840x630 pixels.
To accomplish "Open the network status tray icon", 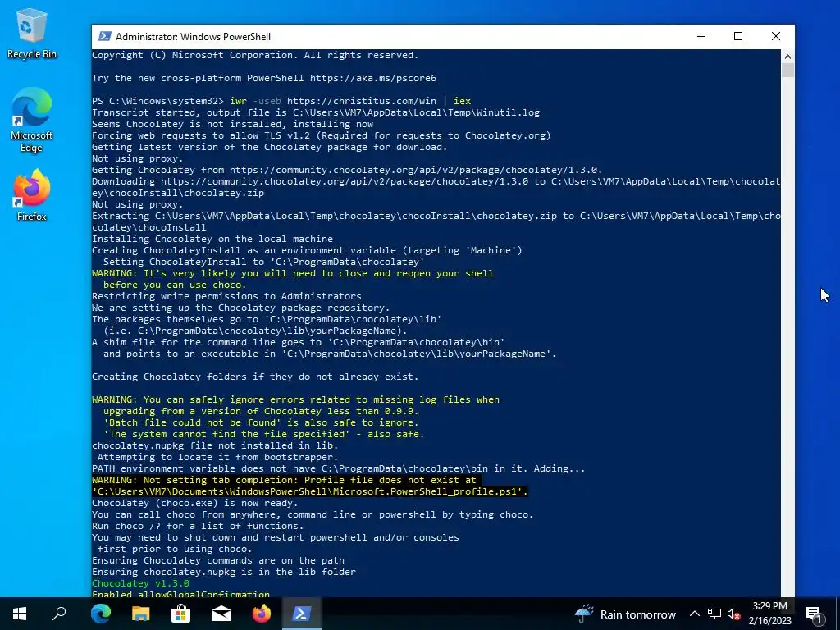I will [x=714, y=614].
